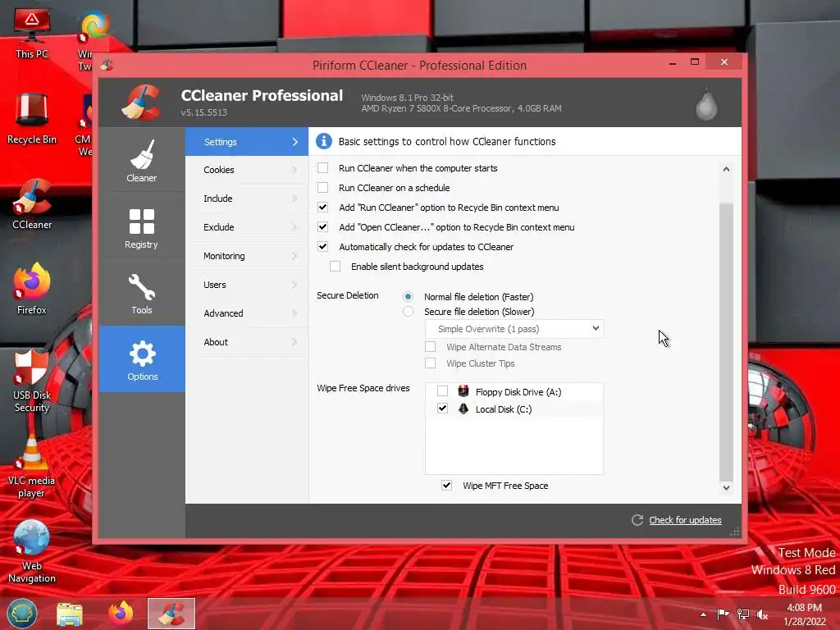
Task: Enable Run CCleaner when the computer starts
Action: click(322, 167)
